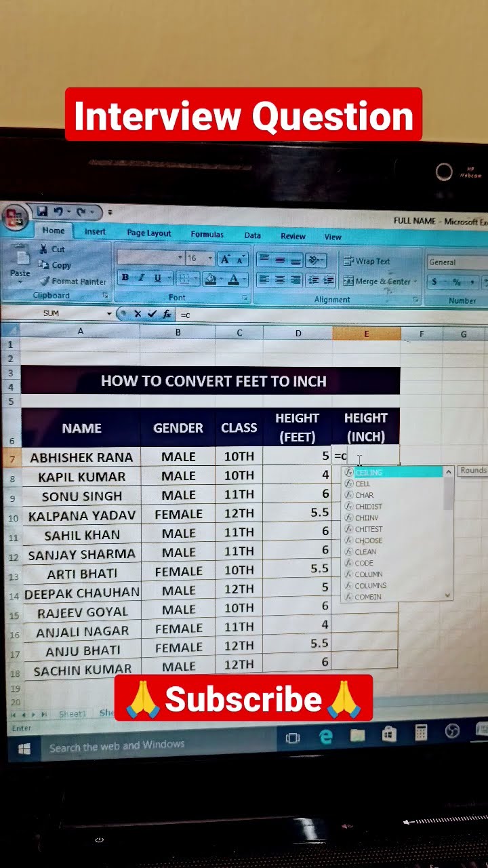Expand the Name Box dropdown showing SUM

[x=109, y=314]
